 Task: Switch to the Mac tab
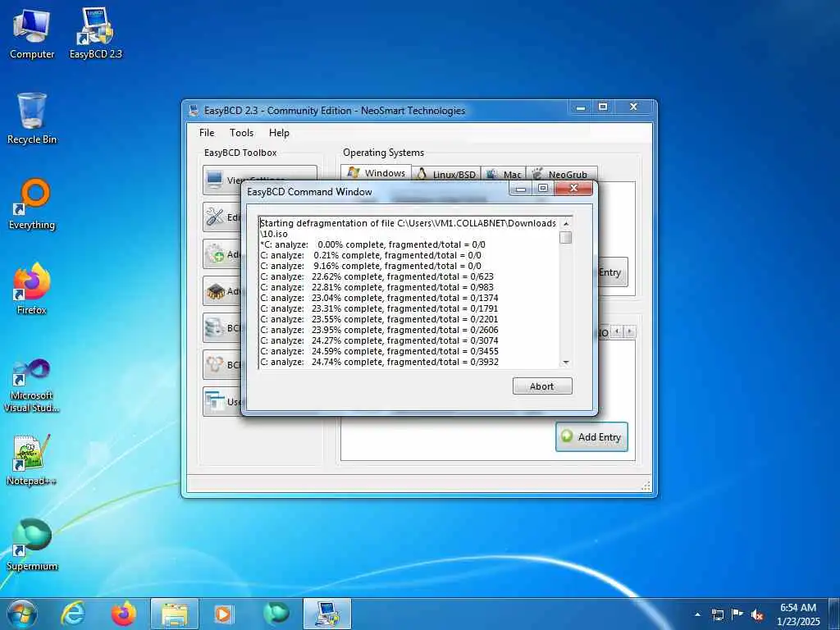504,174
